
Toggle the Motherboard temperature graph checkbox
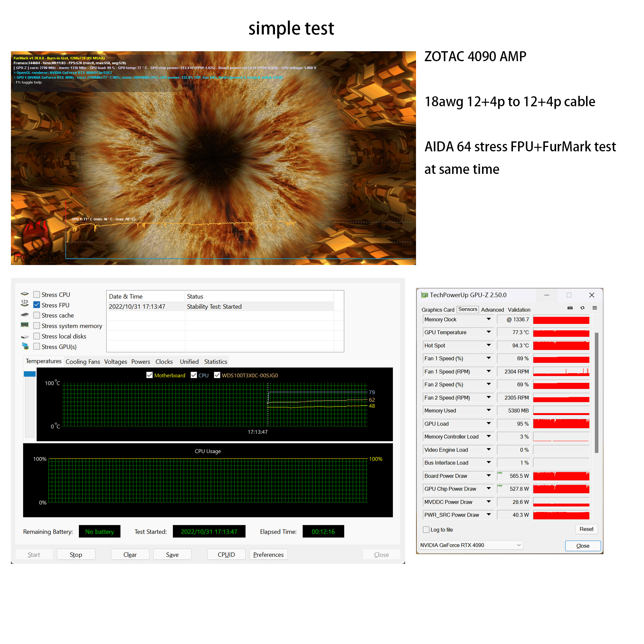(x=149, y=375)
